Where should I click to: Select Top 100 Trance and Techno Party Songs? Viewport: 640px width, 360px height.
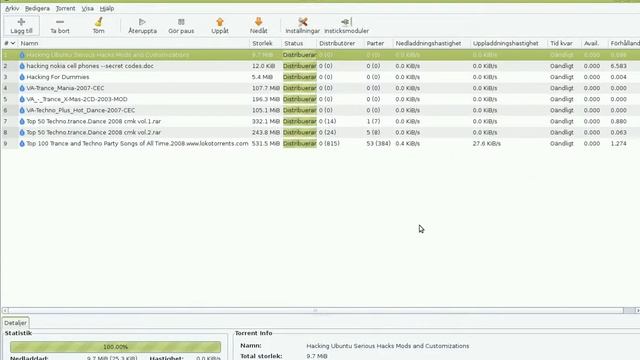click(x=137, y=143)
